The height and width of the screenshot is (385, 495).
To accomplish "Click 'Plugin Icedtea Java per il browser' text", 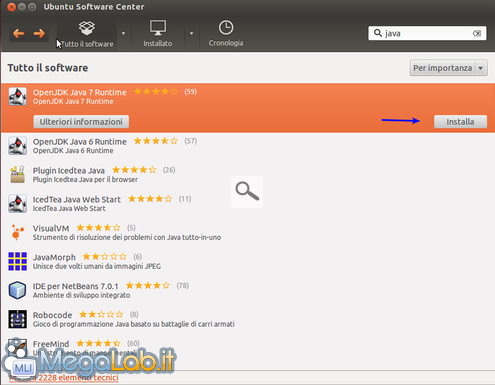I will pos(85,180).
